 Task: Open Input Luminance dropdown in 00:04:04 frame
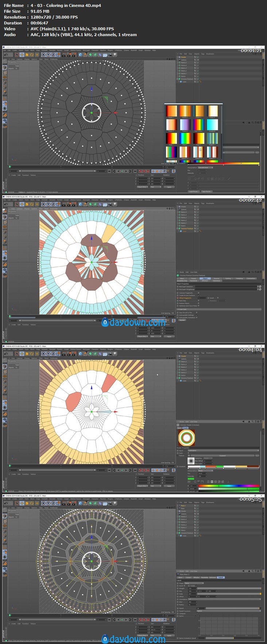pos(223,450)
